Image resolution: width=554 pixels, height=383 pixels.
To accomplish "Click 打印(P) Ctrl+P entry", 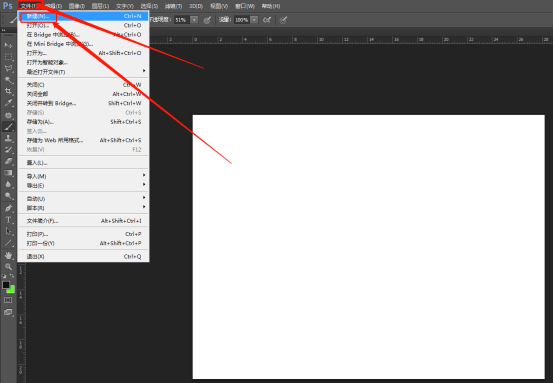I will [83, 234].
